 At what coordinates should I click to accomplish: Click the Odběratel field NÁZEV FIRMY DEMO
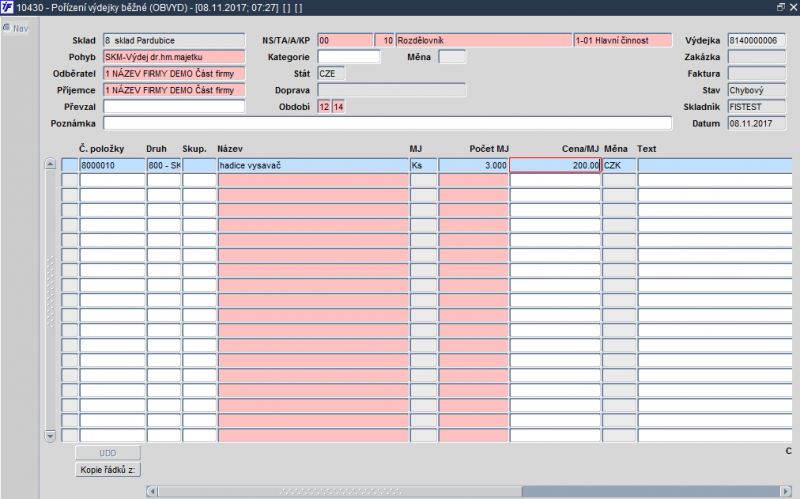click(x=174, y=73)
